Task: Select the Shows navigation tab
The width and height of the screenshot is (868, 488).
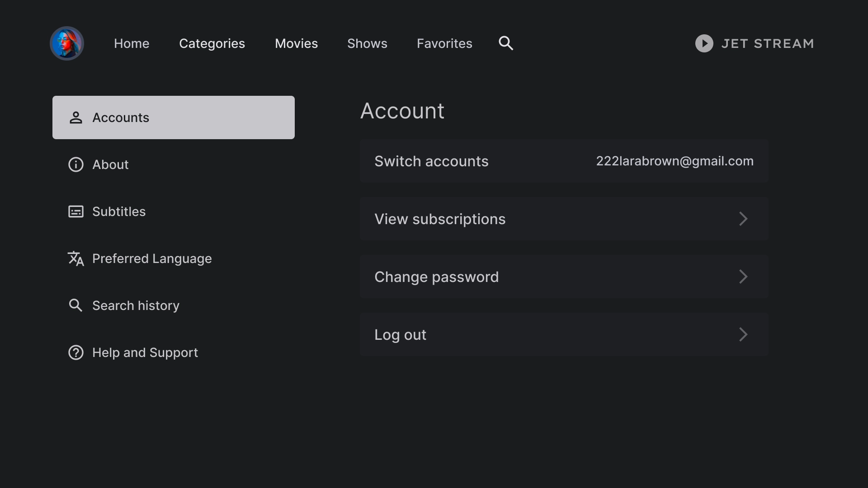Action: (367, 43)
